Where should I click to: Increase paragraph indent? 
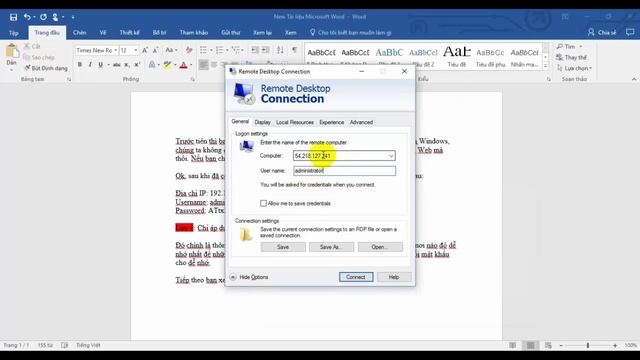click(265, 50)
